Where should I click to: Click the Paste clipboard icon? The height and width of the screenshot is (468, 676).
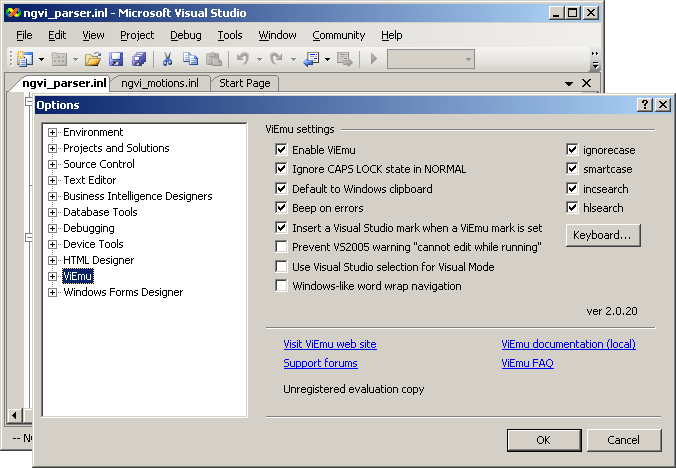pyautogui.click(x=214, y=59)
